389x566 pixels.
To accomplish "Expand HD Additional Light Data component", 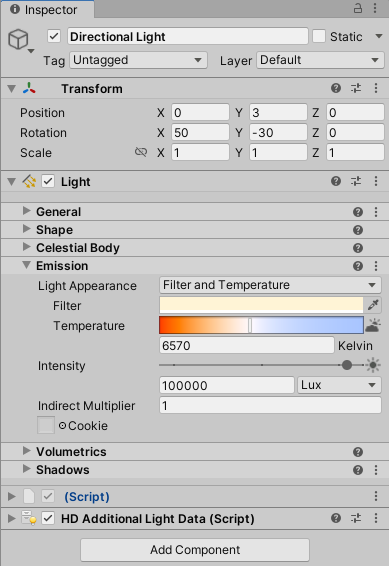I will click(12, 519).
